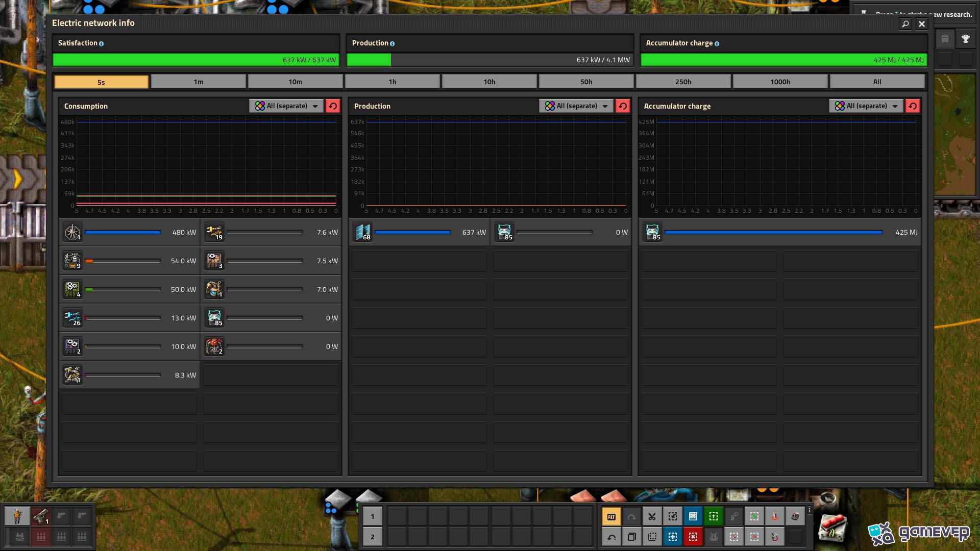980x551 pixels.
Task: Toggle the 7.6 kW consumer with count 19
Action: click(271, 232)
